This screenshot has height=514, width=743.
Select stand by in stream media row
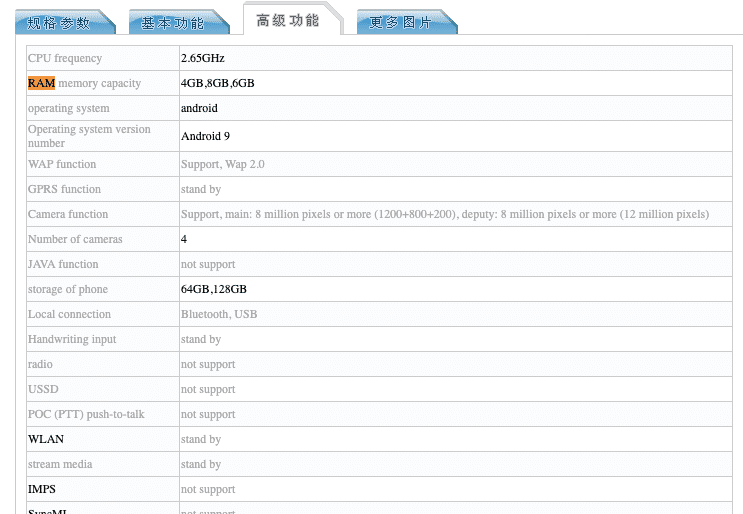click(201, 465)
